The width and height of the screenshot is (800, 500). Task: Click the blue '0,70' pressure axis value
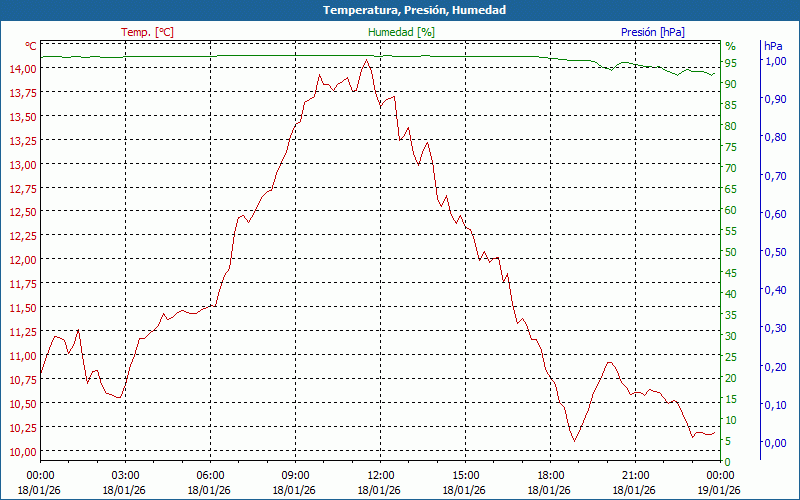(776, 176)
